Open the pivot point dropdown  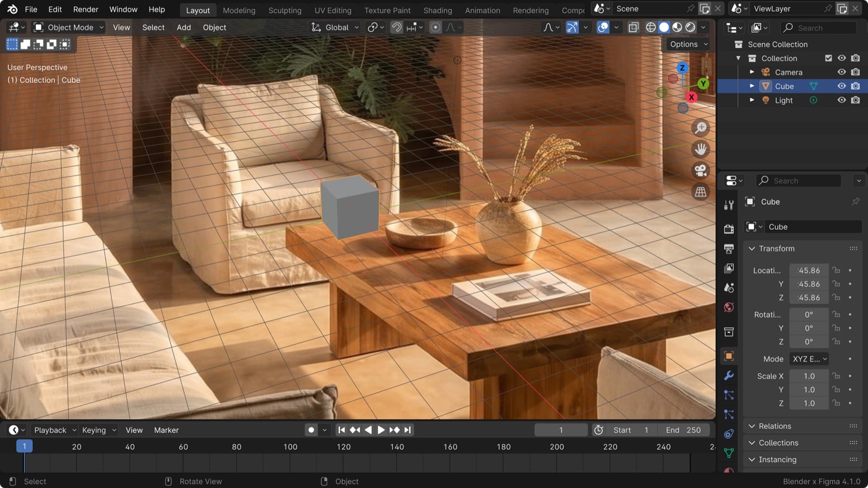(376, 27)
